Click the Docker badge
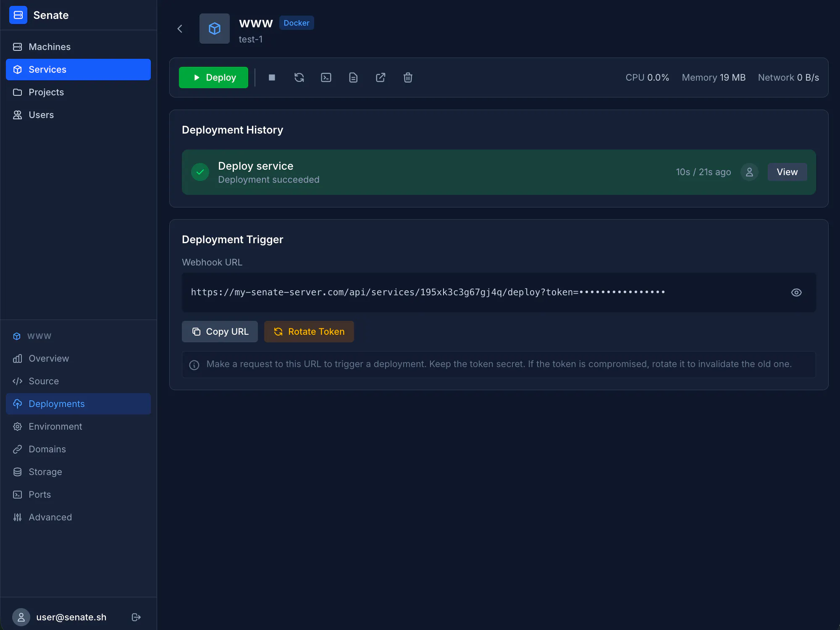 (x=297, y=23)
